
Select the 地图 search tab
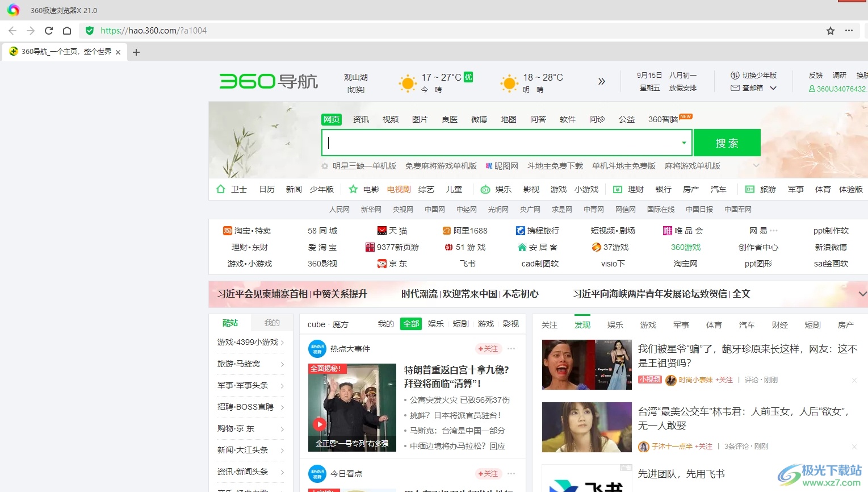coord(509,119)
